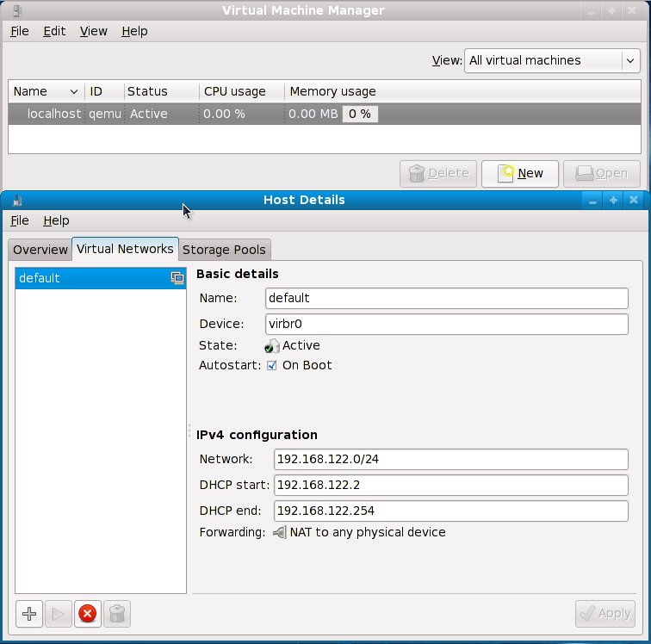Click the Apply button
This screenshot has height=644, width=651.
point(605,614)
